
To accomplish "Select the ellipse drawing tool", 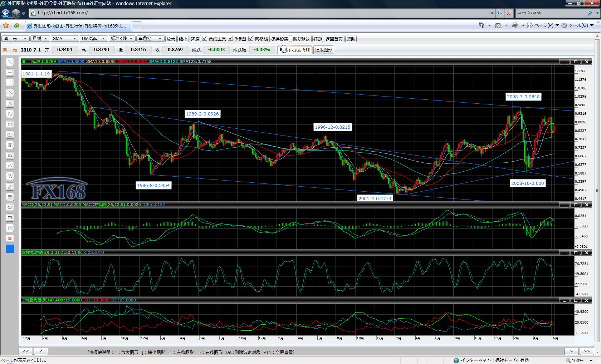I will point(10,207).
